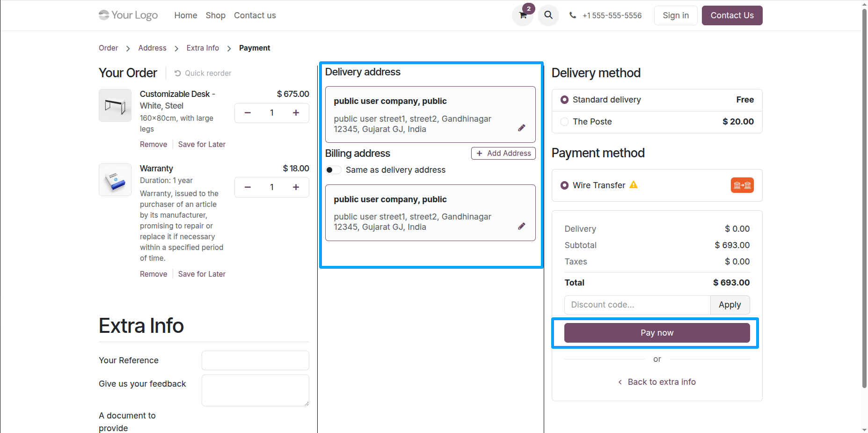Image resolution: width=868 pixels, height=433 pixels.
Task: Click the +1 555-555-5556 phone number
Action: click(612, 15)
